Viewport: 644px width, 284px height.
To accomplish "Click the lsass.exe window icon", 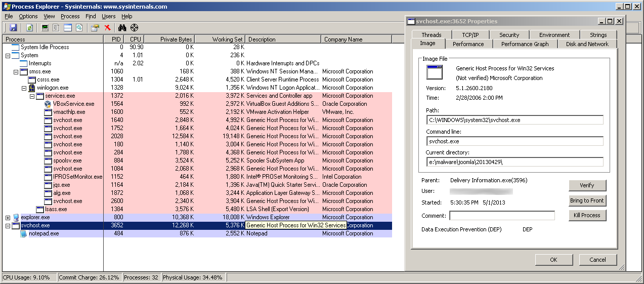I will point(40,209).
